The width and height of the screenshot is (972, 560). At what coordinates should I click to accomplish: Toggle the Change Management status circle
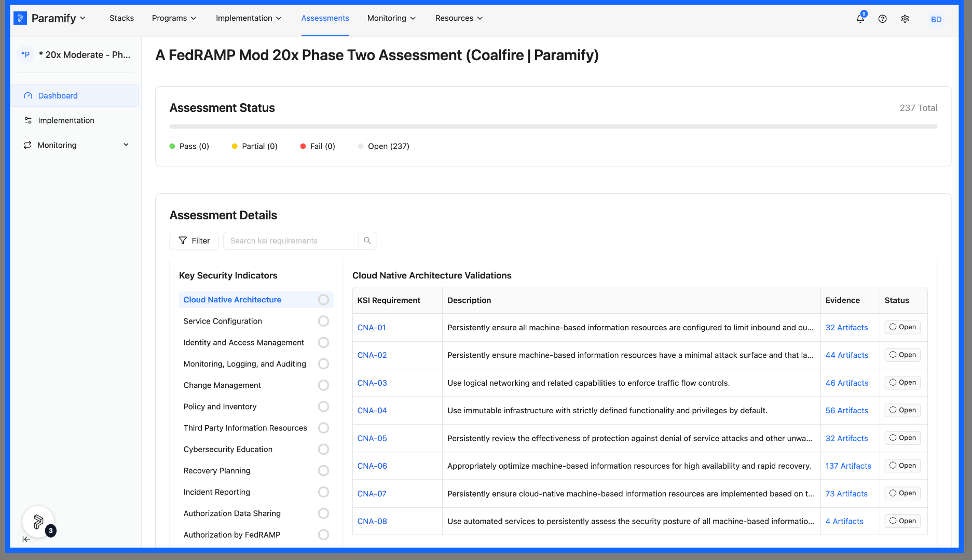click(x=323, y=385)
